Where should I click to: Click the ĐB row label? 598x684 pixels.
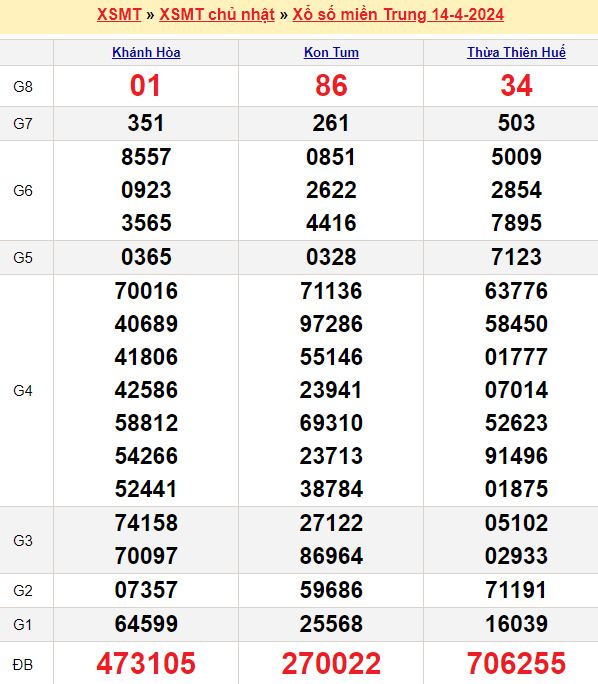pyautogui.click(x=23, y=665)
